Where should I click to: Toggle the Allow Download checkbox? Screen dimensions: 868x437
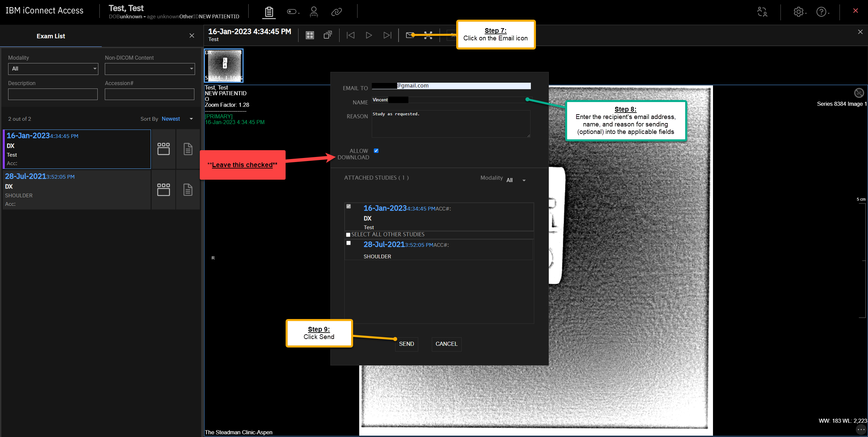tap(376, 151)
